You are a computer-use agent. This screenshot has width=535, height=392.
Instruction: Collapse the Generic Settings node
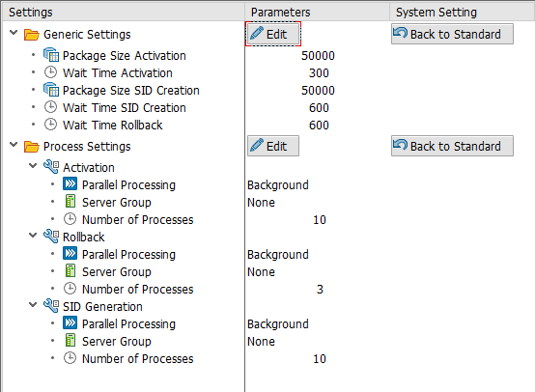[14, 33]
